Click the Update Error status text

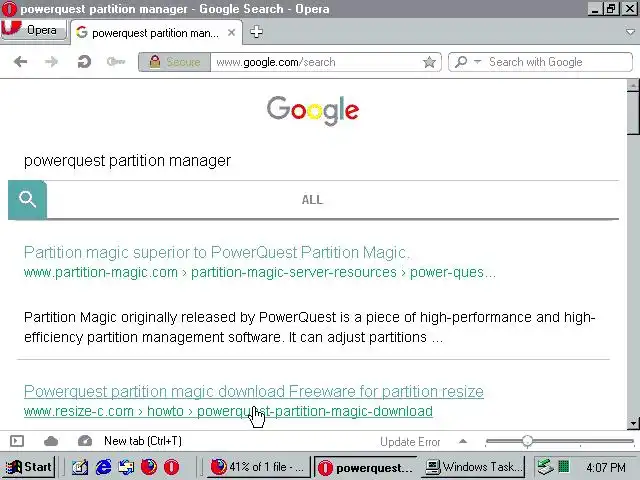410,442
